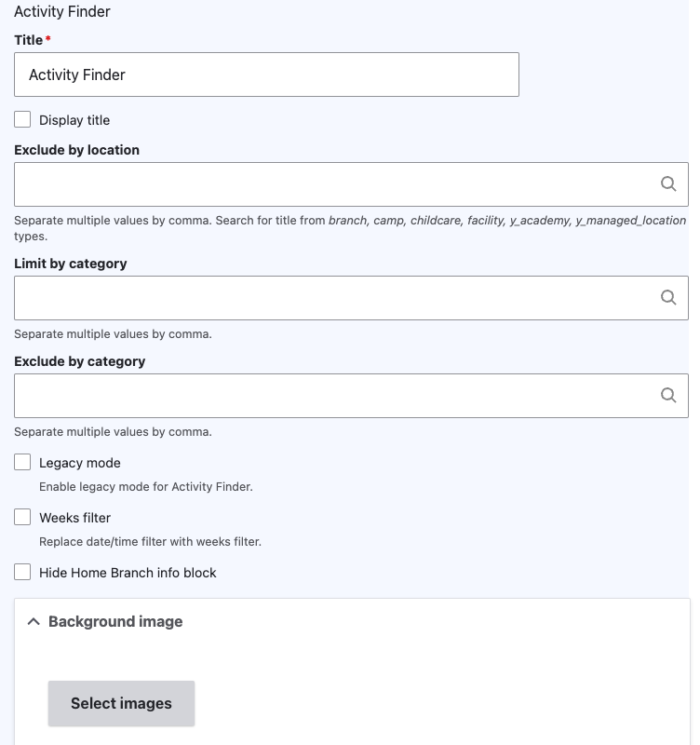Focus the Title text field

[266, 74]
